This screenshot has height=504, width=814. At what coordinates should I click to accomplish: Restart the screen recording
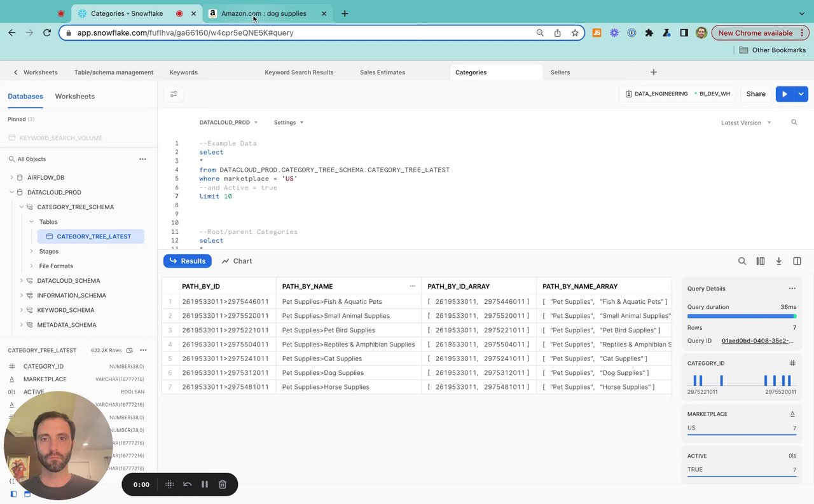pos(187,484)
